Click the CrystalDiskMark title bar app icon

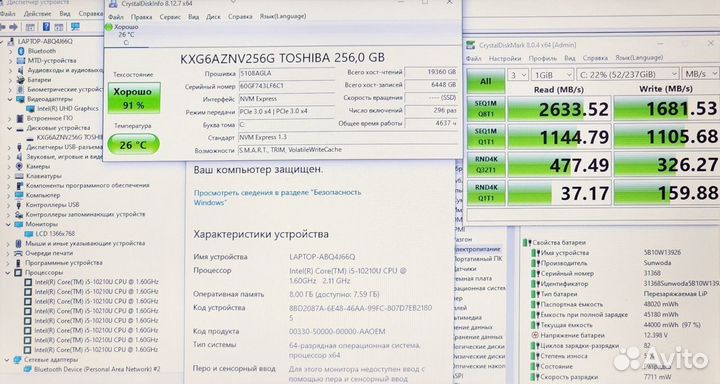(x=471, y=45)
